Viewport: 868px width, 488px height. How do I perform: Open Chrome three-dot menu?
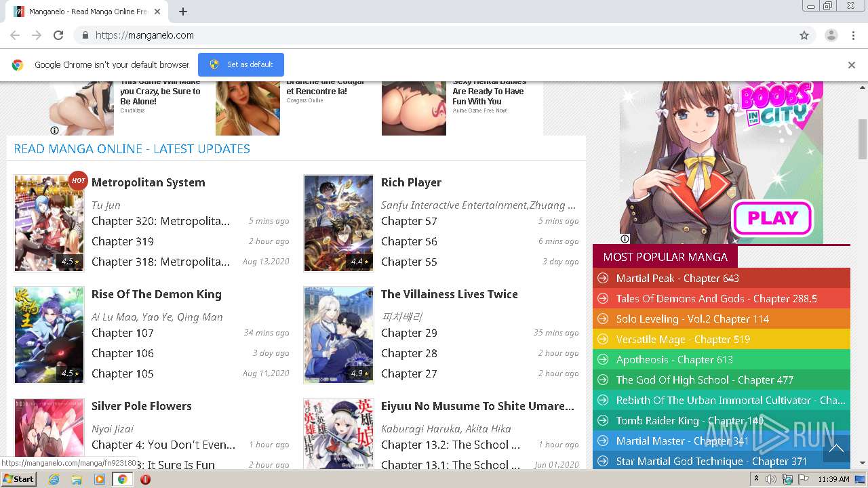[x=853, y=35]
